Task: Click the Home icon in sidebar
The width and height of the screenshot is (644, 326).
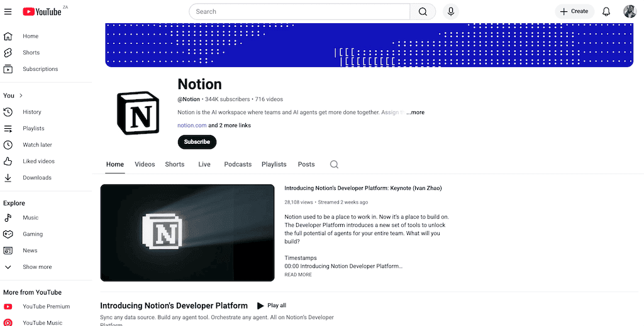Action: [8, 36]
